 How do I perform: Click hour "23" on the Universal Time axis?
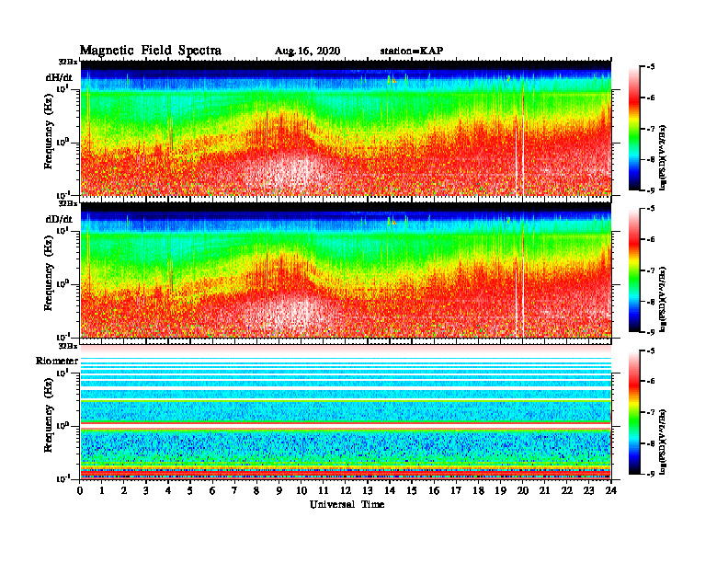[588, 491]
